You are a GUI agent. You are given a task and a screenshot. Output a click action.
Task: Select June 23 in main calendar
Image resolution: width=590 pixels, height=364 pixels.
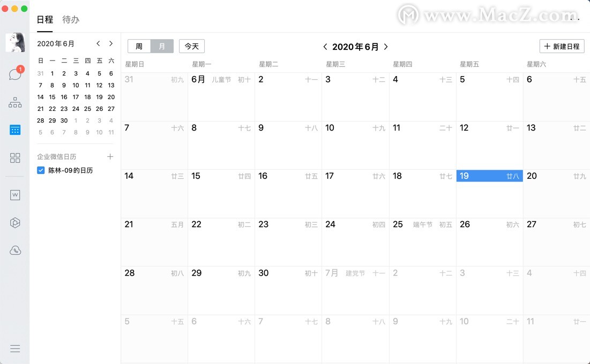(288, 242)
